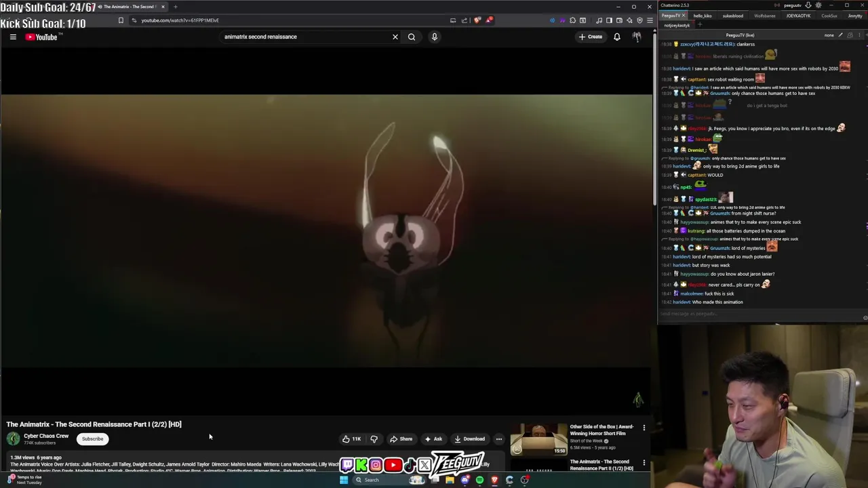
Task: Switch to sukasblood tab in Chatterino
Action: [x=732, y=16]
